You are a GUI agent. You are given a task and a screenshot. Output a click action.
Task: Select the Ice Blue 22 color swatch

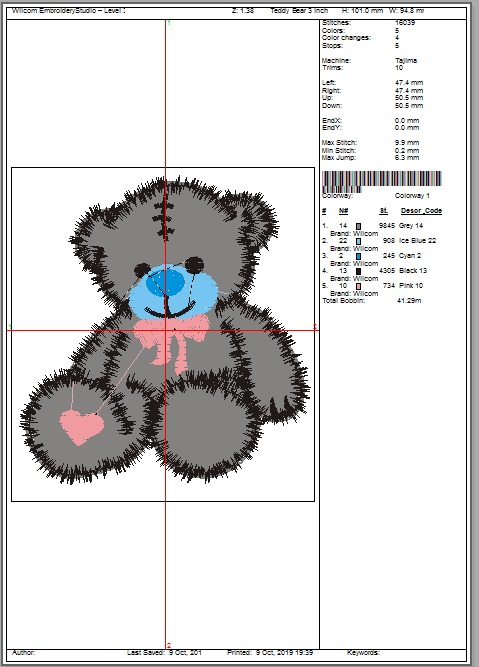click(x=358, y=241)
